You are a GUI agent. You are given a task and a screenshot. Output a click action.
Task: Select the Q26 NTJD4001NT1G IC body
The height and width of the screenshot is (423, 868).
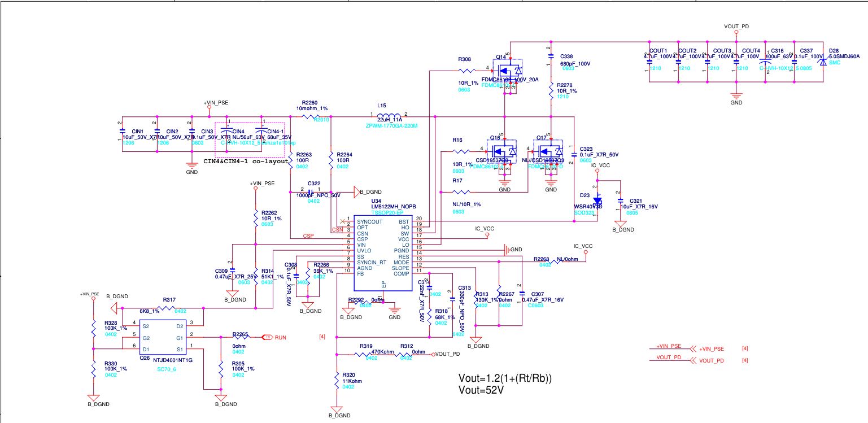coord(162,337)
